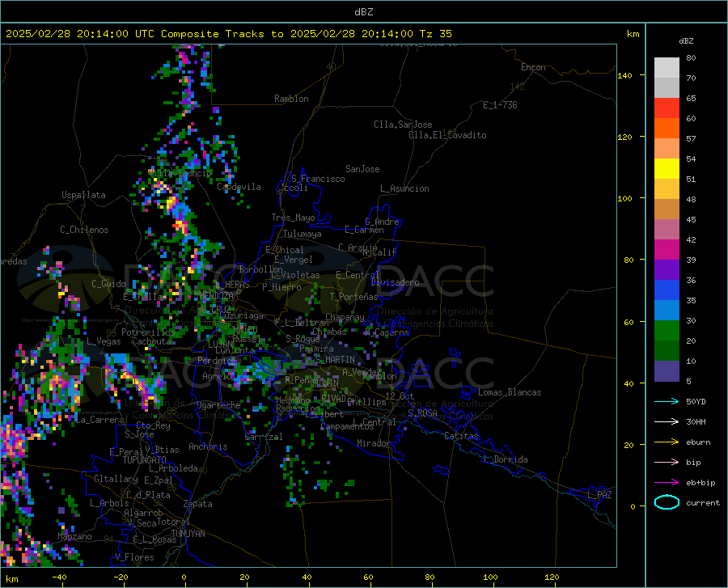The height and width of the screenshot is (588, 728).
Task: Click the C_Guido place label
Action: pyautogui.click(x=108, y=284)
